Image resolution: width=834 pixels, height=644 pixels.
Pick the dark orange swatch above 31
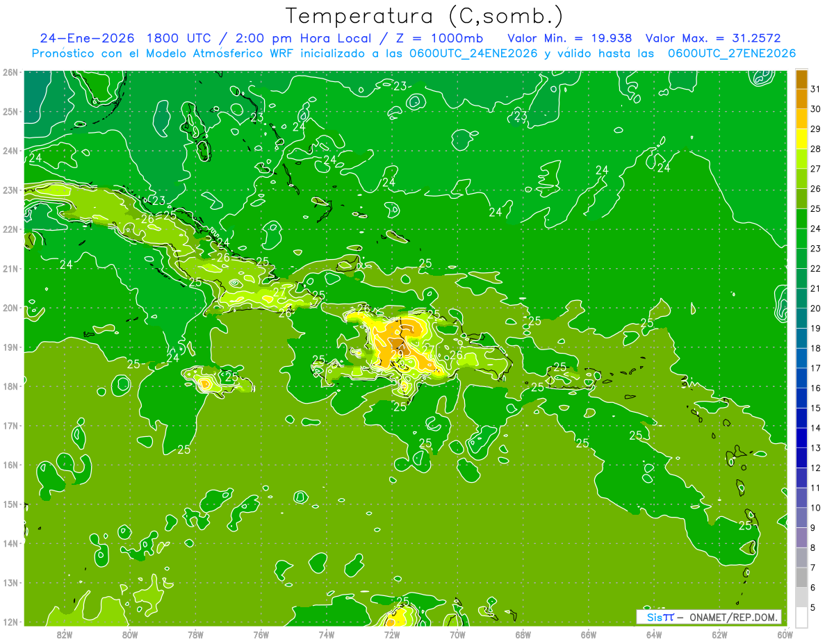click(801, 79)
